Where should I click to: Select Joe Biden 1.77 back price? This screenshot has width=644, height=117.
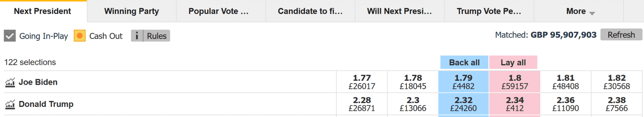pos(362,82)
